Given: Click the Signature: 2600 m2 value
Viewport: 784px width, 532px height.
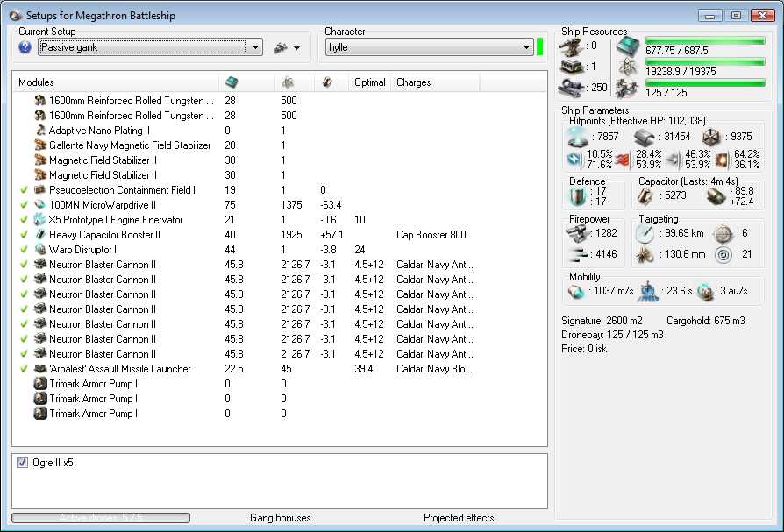Looking at the screenshot, I should tap(602, 321).
